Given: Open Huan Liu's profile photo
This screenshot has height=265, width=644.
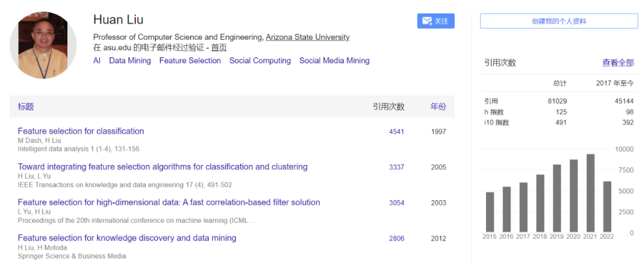Looking at the screenshot, I should coord(44,46).
